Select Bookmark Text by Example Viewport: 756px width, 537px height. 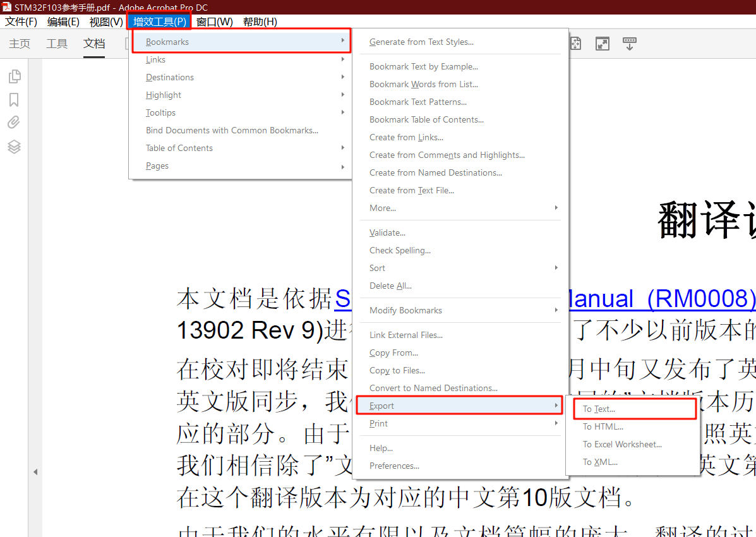[x=460, y=66]
